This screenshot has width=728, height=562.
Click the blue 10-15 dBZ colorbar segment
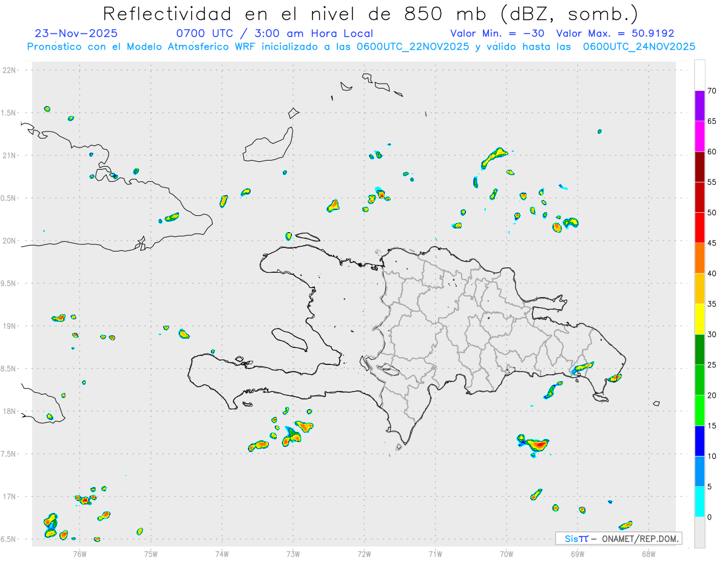pyautogui.click(x=699, y=441)
